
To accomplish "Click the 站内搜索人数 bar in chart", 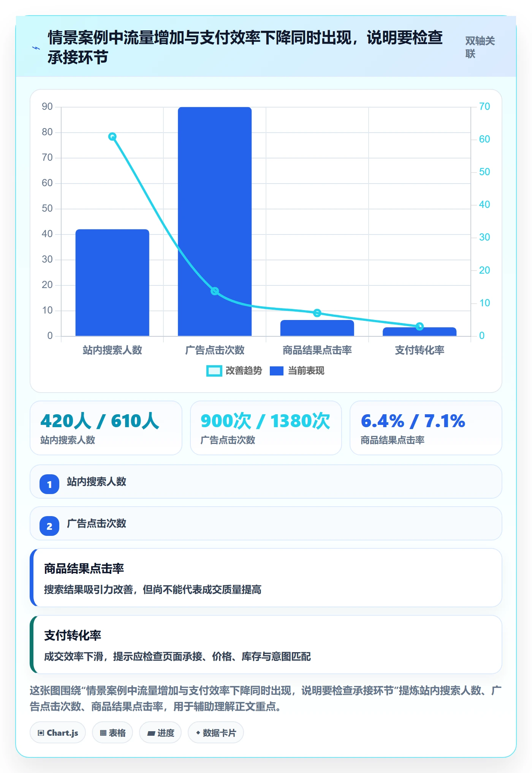I will click(x=112, y=283).
